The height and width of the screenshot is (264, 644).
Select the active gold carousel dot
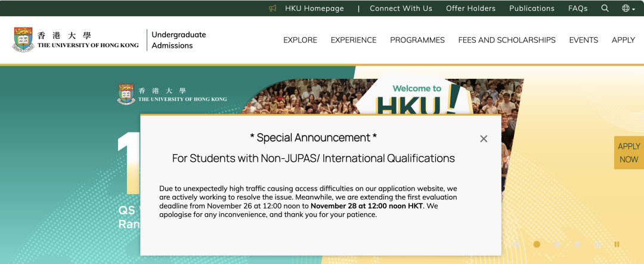[x=537, y=244]
